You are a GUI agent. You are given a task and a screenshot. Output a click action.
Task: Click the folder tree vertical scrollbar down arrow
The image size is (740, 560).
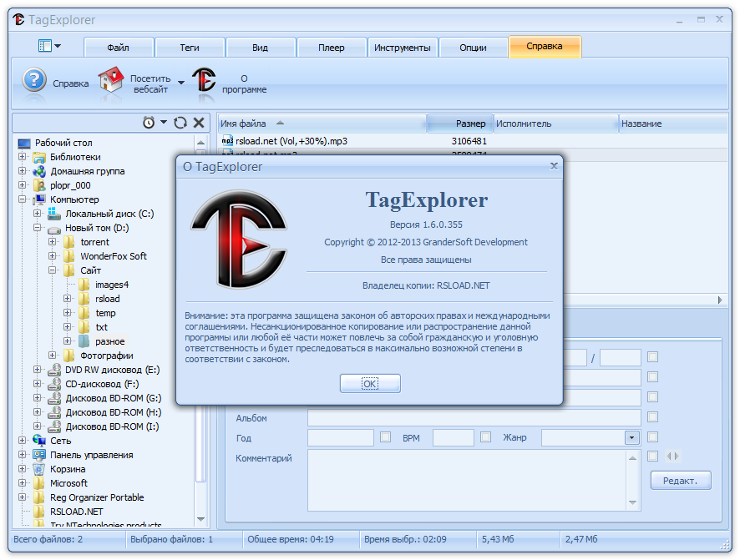pos(200,519)
